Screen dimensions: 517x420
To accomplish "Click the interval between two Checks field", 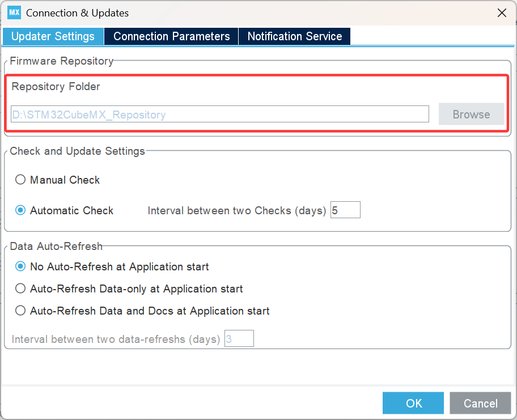I will point(345,210).
